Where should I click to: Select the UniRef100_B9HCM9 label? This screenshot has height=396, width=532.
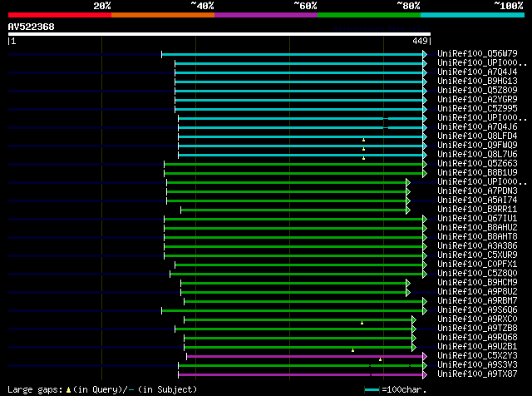[x=477, y=283]
